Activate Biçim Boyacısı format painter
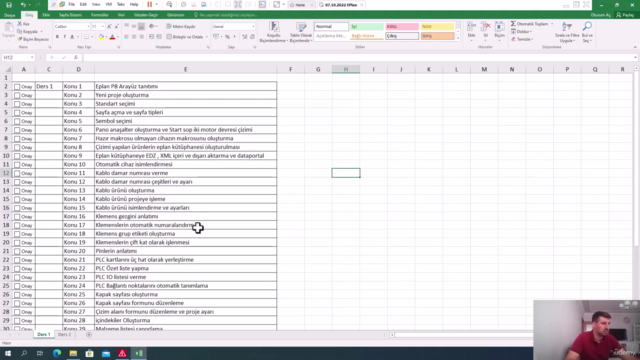640x360 pixels. coord(33,39)
